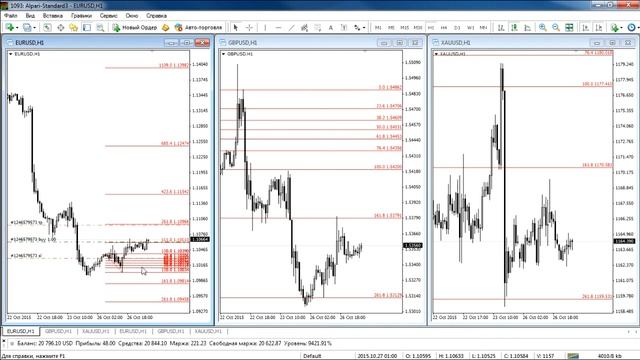Select timeframe W1
Screen dimensions: 640x360
click(470, 27)
